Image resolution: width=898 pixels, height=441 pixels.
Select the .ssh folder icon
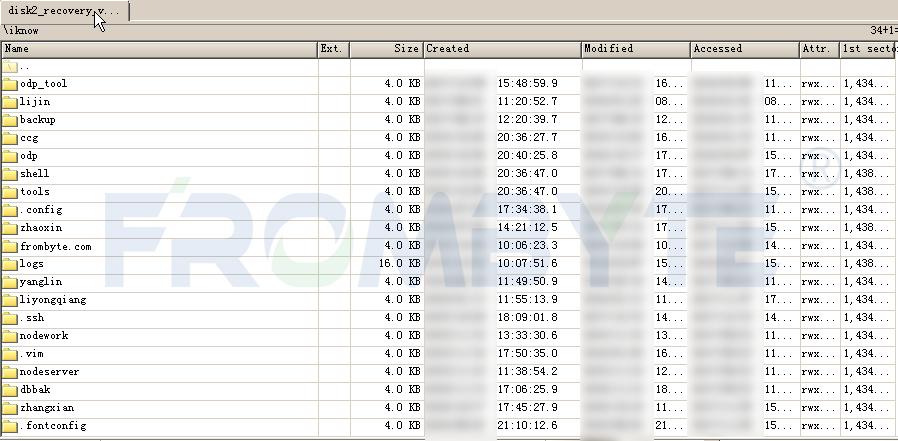coord(10,318)
